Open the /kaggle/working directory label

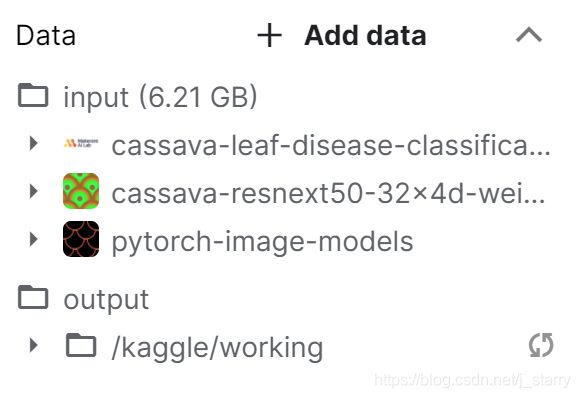coord(217,348)
